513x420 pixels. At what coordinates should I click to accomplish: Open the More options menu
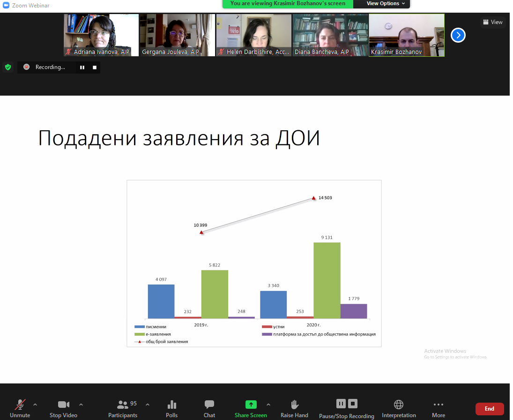tap(438, 408)
